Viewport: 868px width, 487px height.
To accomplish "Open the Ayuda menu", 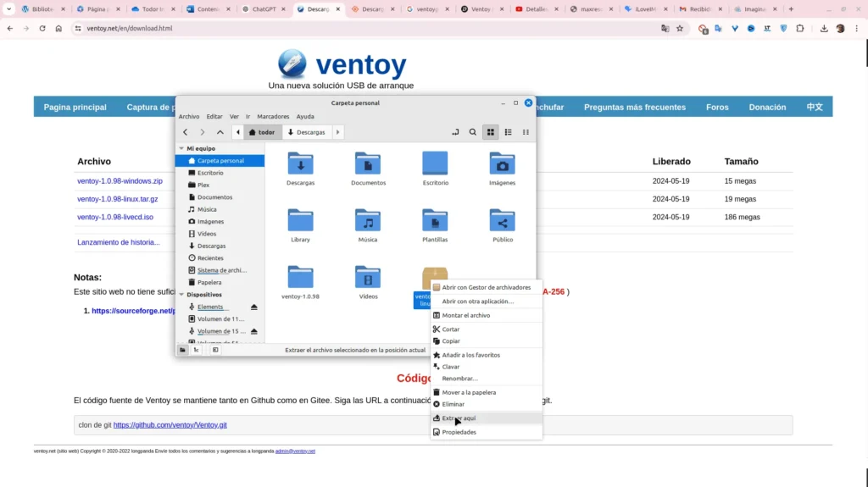I will click(x=305, y=116).
